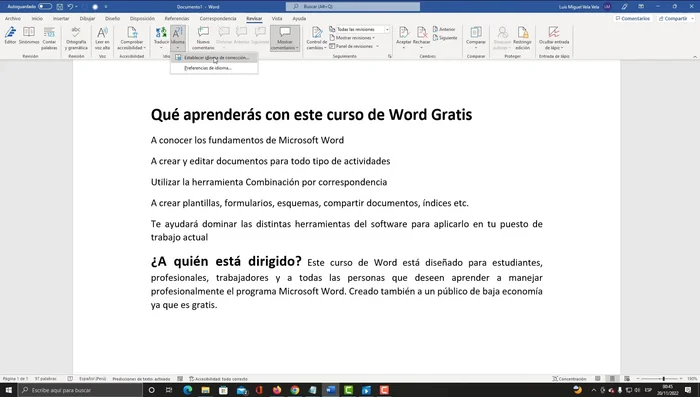
Task: Open the Archivo tab
Action: [x=12, y=19]
